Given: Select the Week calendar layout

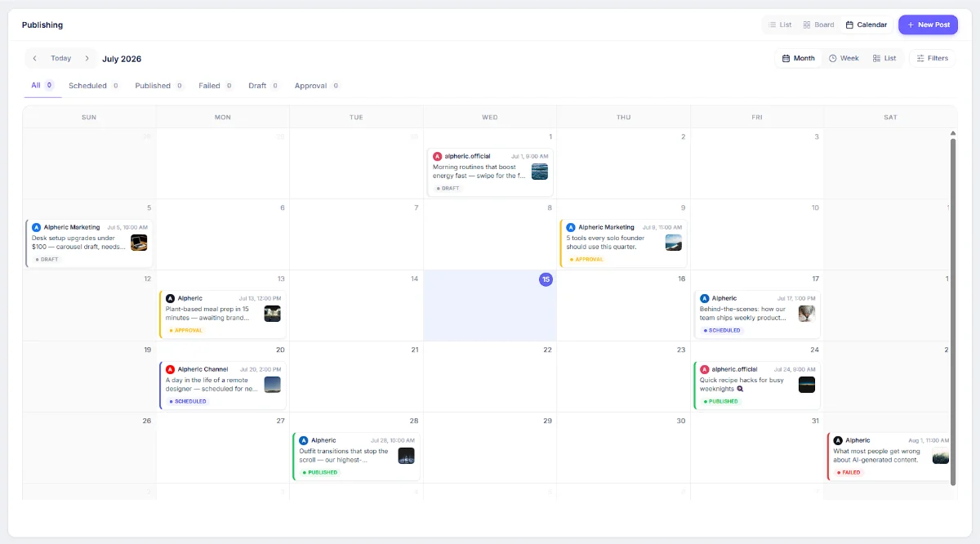Looking at the screenshot, I should click(844, 58).
